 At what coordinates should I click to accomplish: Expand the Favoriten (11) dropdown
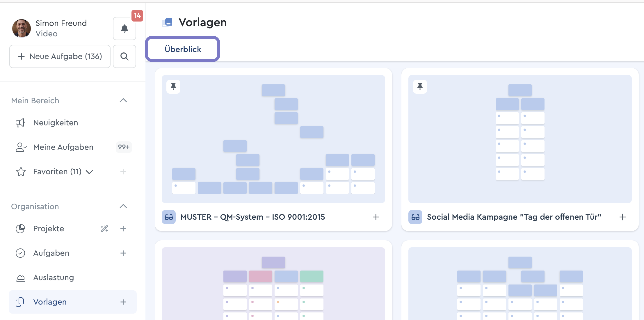90,172
